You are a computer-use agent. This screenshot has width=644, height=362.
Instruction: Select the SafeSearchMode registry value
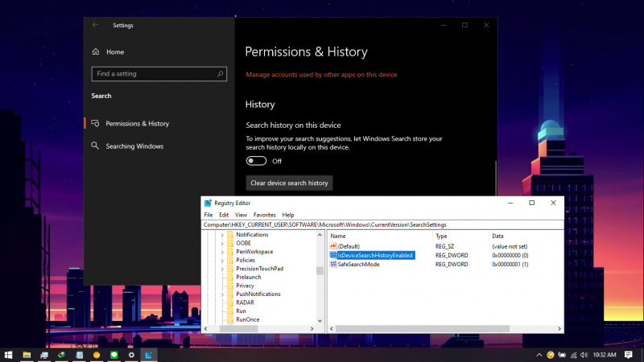[358, 265]
